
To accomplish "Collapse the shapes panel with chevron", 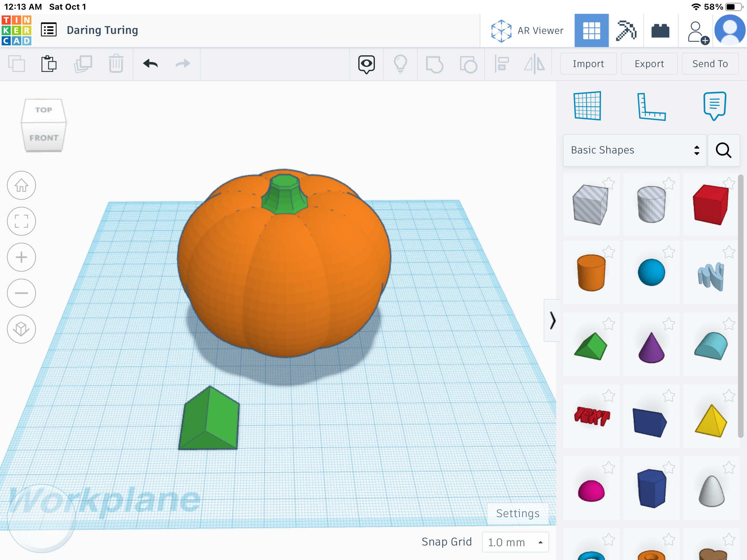I will 552,320.
